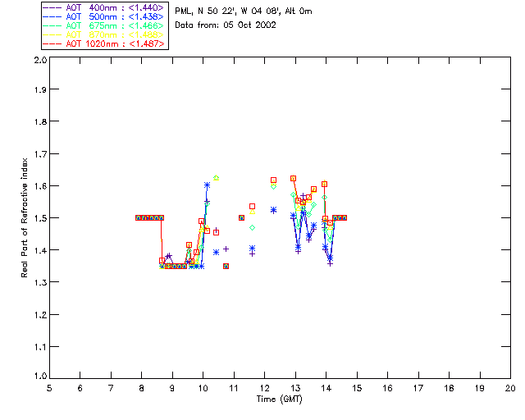525x420 pixels.
Task: Click the time-axis tick label '8'
Action: pos(141,388)
